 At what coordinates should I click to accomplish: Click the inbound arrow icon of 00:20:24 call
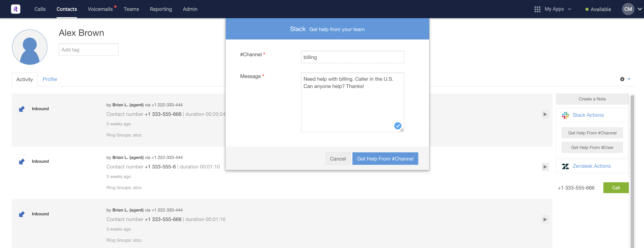22,109
